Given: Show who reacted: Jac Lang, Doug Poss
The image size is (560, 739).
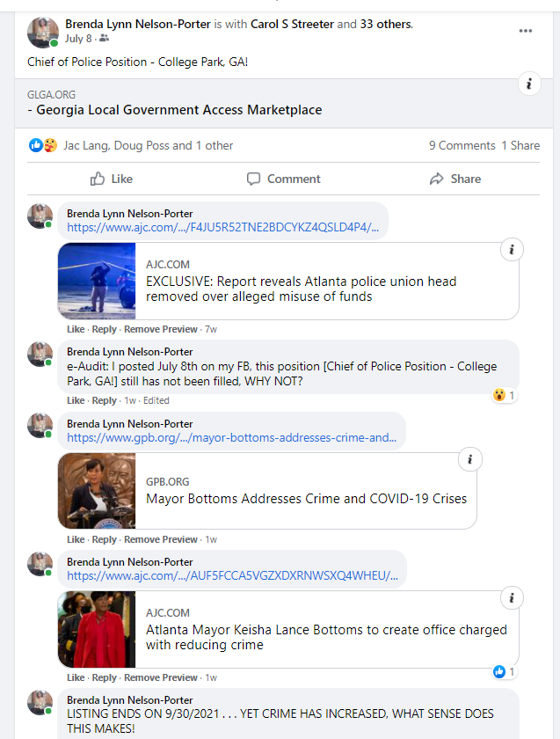Looking at the screenshot, I should point(148,145).
